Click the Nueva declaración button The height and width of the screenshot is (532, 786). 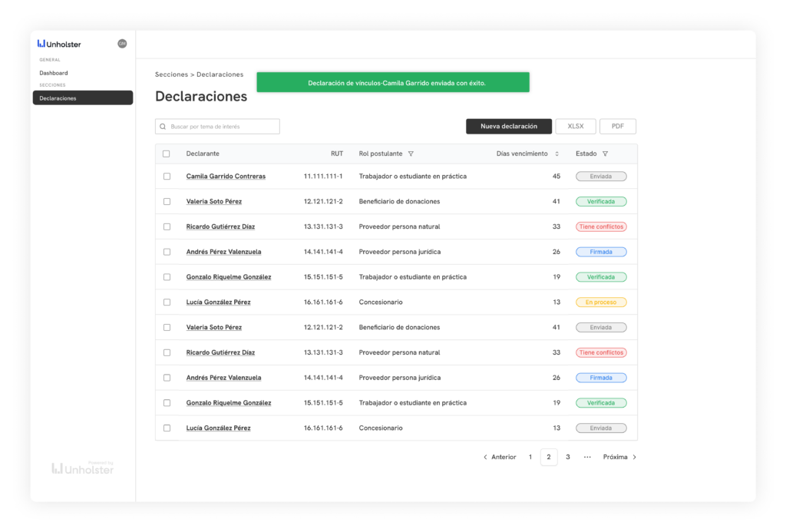click(x=508, y=127)
